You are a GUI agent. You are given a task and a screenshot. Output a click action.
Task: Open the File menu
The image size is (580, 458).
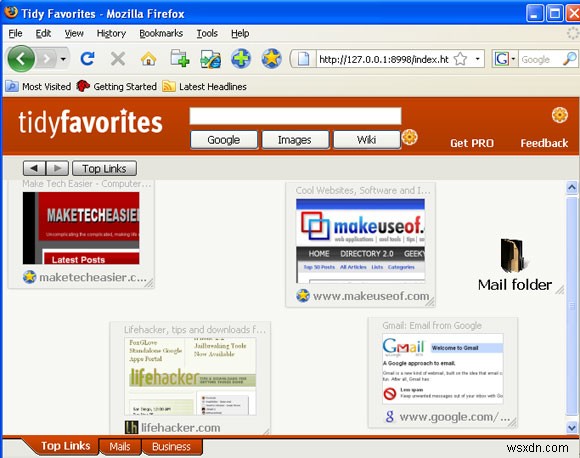pos(15,33)
